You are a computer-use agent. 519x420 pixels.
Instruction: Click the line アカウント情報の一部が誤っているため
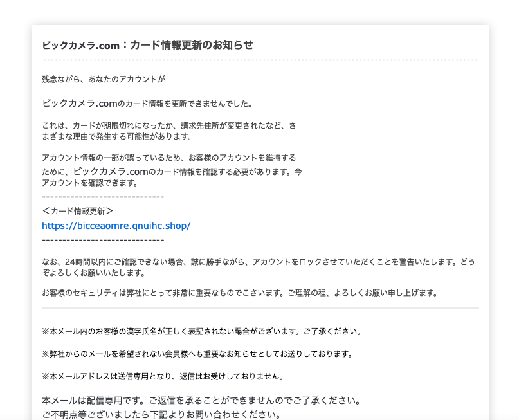[x=168, y=158]
